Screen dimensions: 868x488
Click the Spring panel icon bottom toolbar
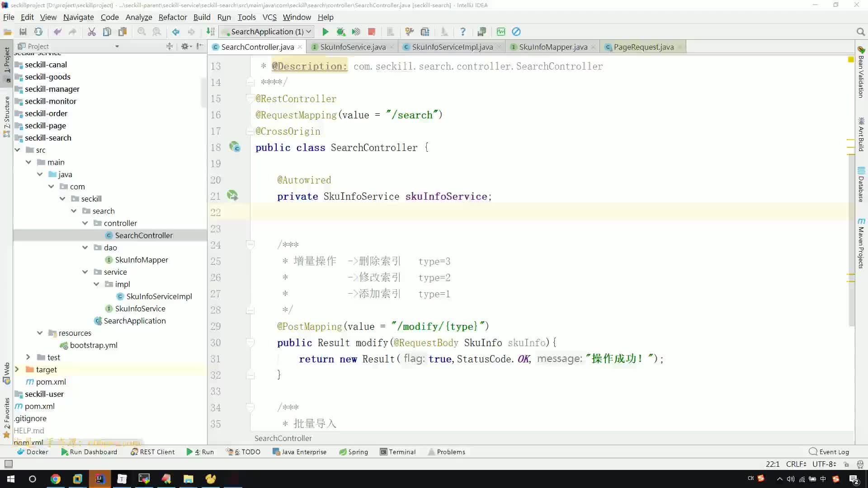(x=359, y=452)
